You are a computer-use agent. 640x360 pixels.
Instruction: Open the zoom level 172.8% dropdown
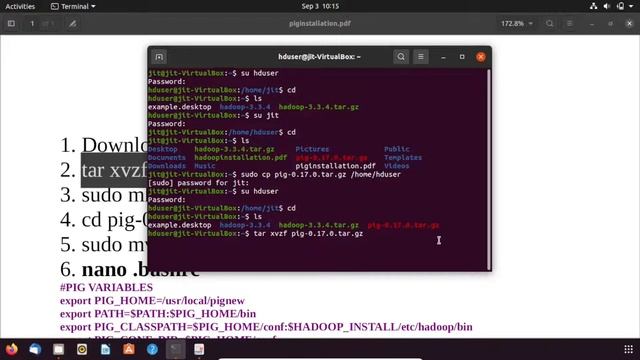pos(517,24)
